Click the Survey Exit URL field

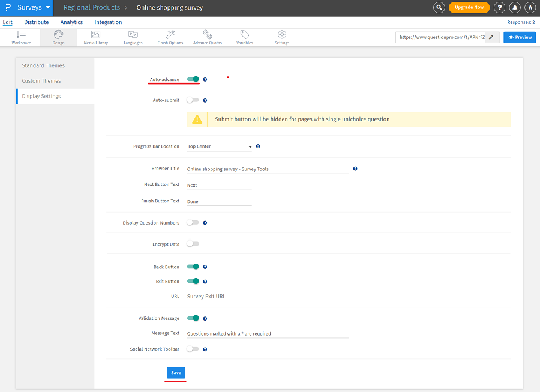[268, 297]
